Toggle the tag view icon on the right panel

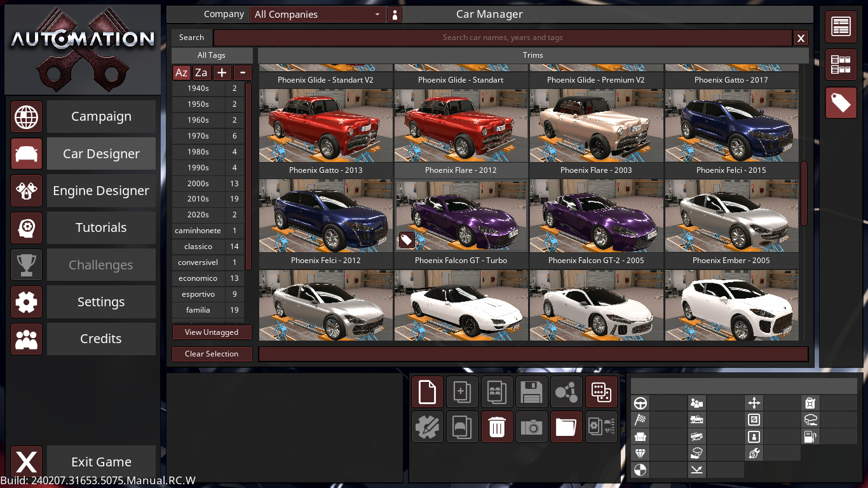coord(841,103)
